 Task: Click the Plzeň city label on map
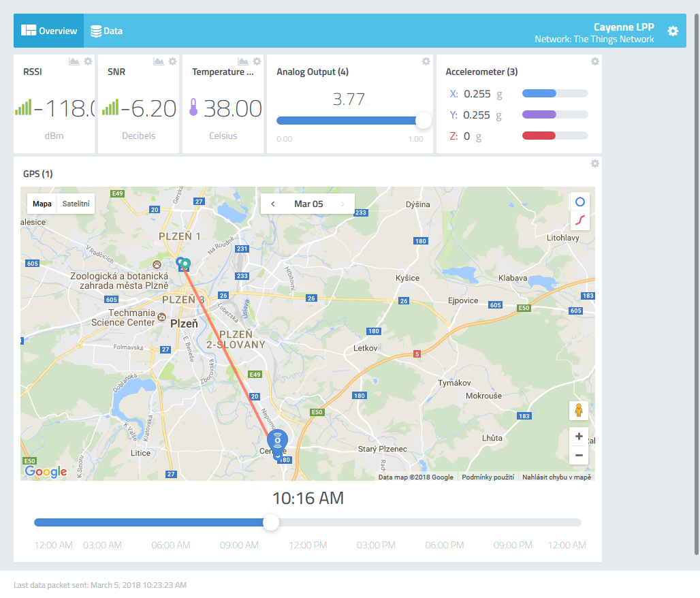[184, 324]
